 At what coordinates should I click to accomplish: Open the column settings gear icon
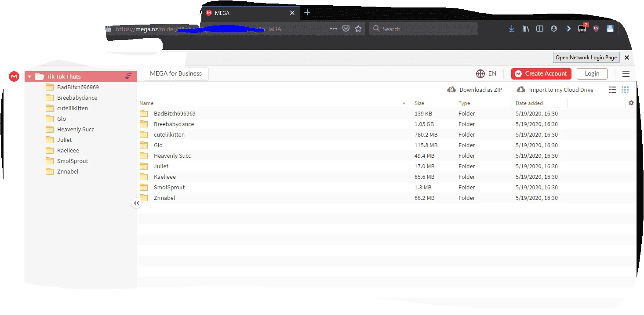(x=631, y=103)
